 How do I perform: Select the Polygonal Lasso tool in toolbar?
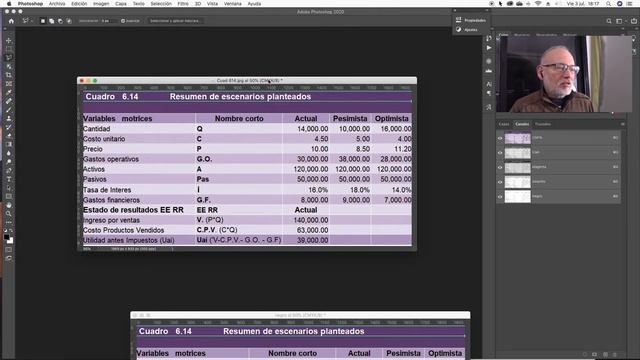coord(9,58)
